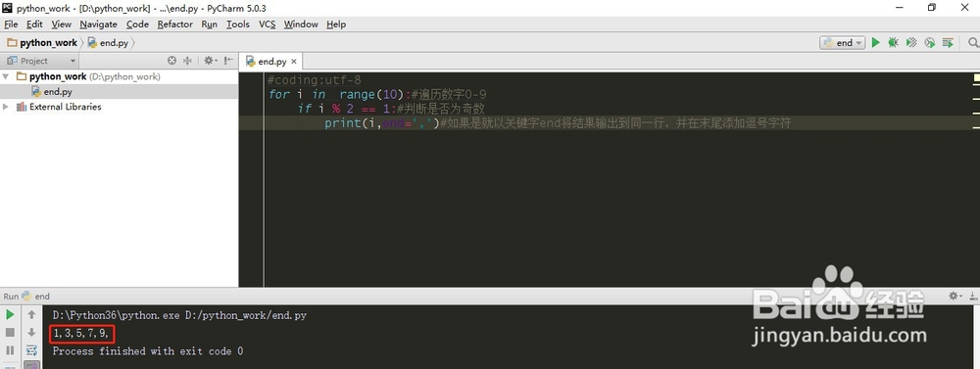Click the python_work folder icon in breadcrumb
Viewport: 980px width, 369px height.
tap(12, 42)
